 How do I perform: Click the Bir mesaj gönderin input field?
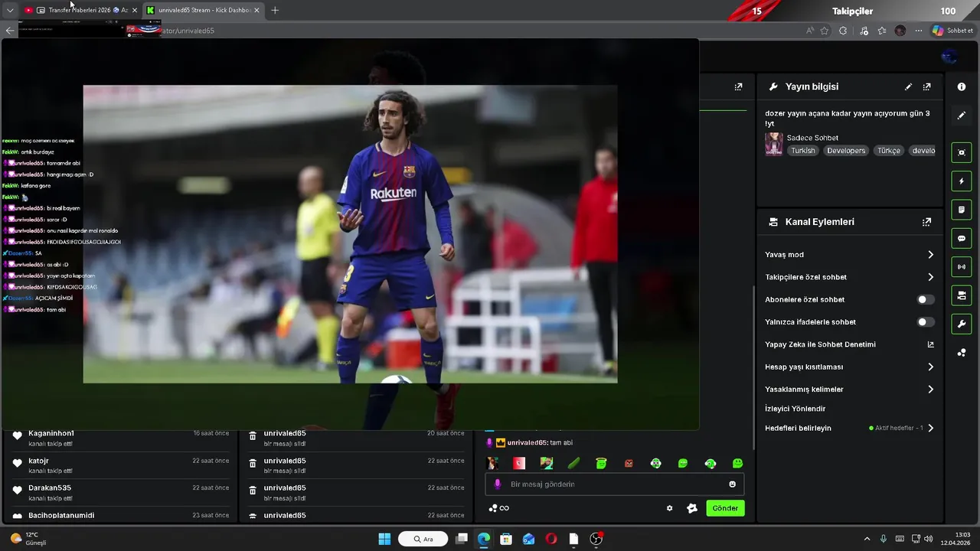click(615, 484)
